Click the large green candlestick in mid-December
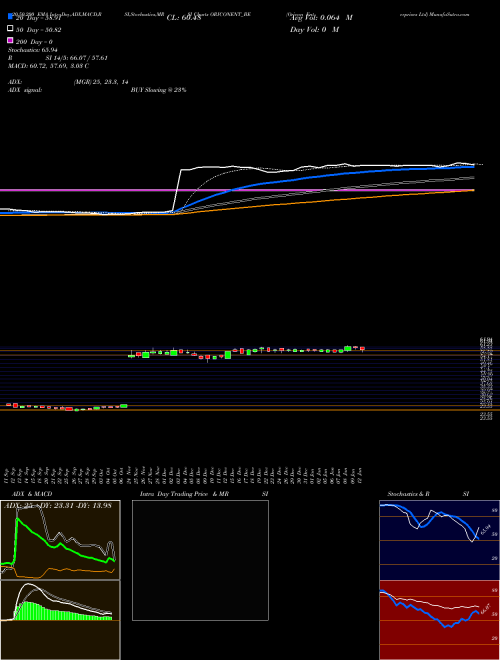The height and width of the screenshot is (660, 500). [228, 355]
